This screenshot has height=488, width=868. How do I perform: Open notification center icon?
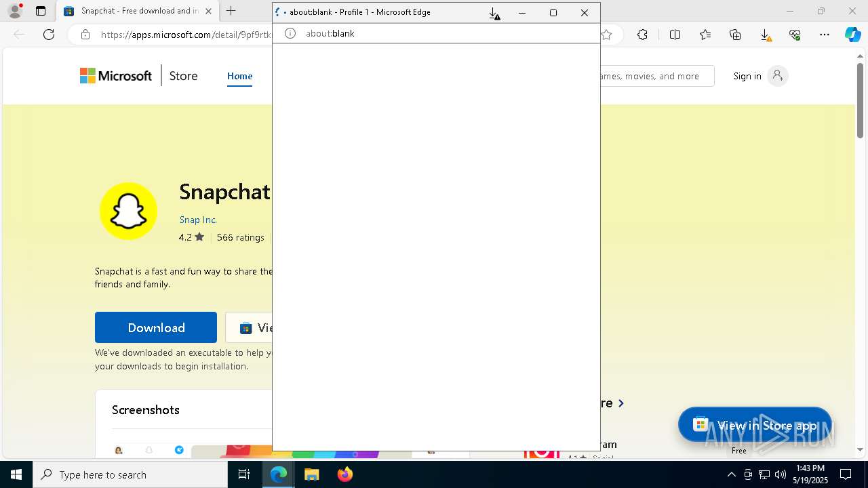846,474
